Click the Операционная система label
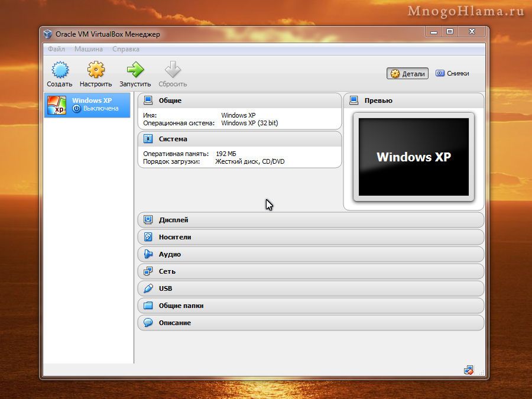This screenshot has width=532, height=399. [x=179, y=123]
